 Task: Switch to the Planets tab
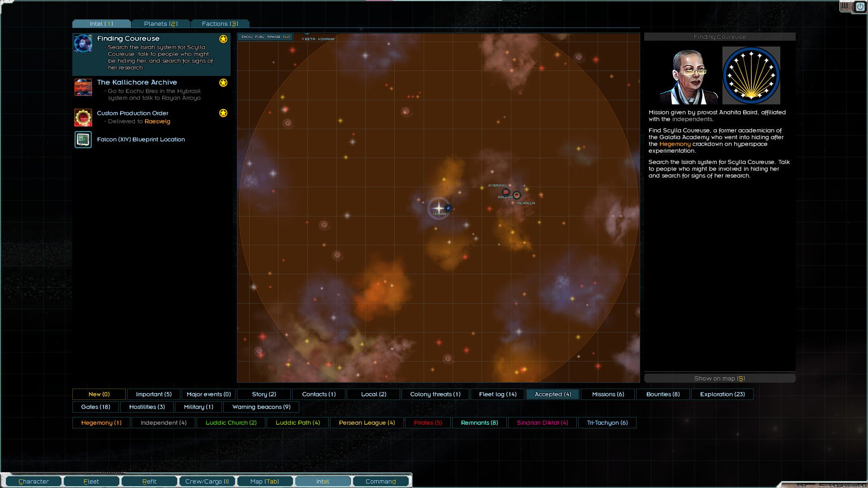pos(160,24)
